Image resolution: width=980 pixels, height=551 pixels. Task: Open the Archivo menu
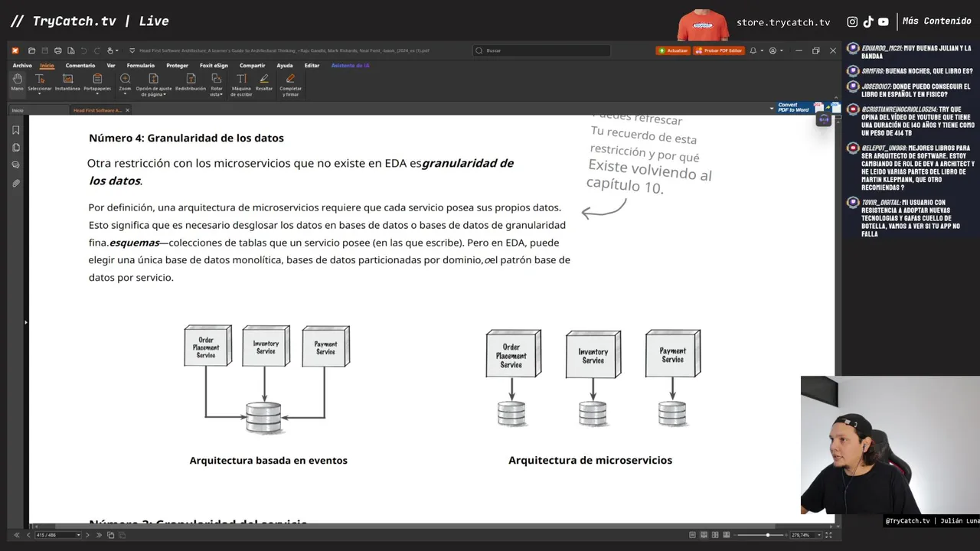22,66
